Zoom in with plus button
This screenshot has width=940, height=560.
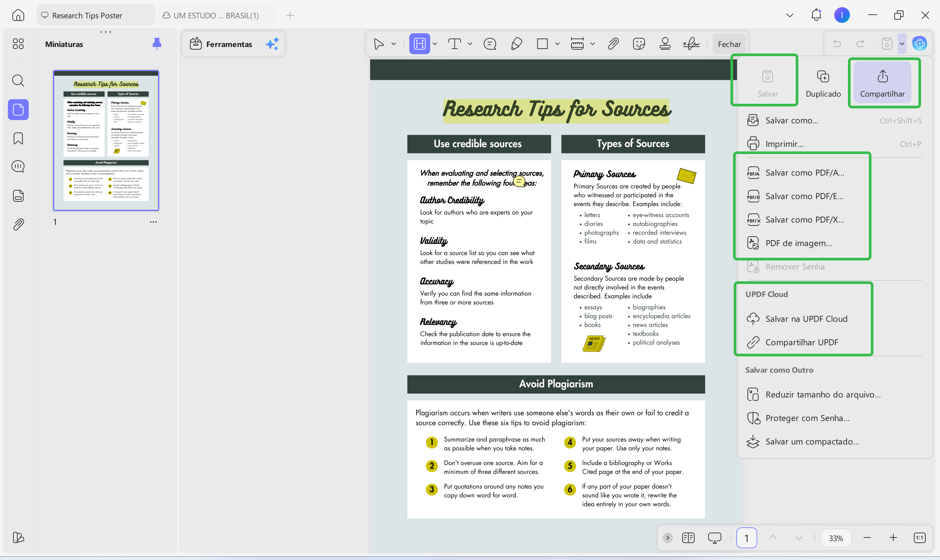point(893,538)
